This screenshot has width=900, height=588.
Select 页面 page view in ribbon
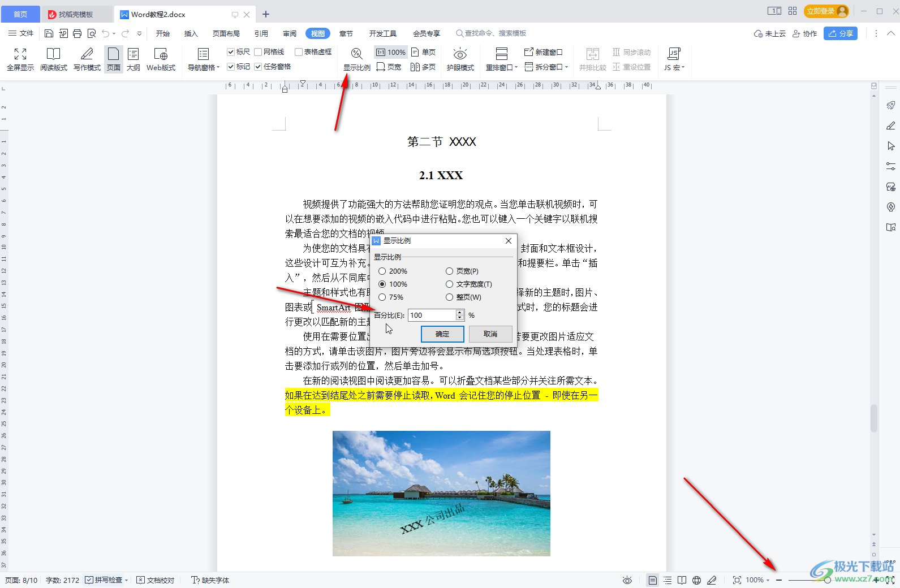pos(114,59)
